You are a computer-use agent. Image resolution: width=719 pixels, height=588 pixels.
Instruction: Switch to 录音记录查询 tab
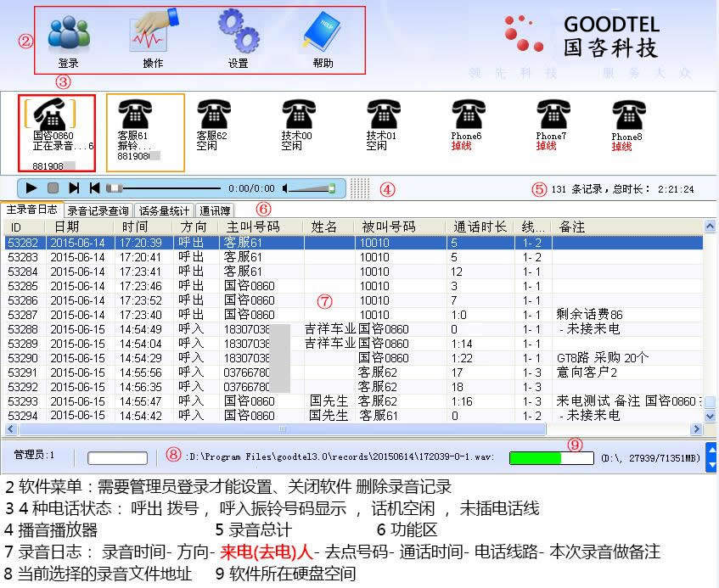[x=98, y=210]
